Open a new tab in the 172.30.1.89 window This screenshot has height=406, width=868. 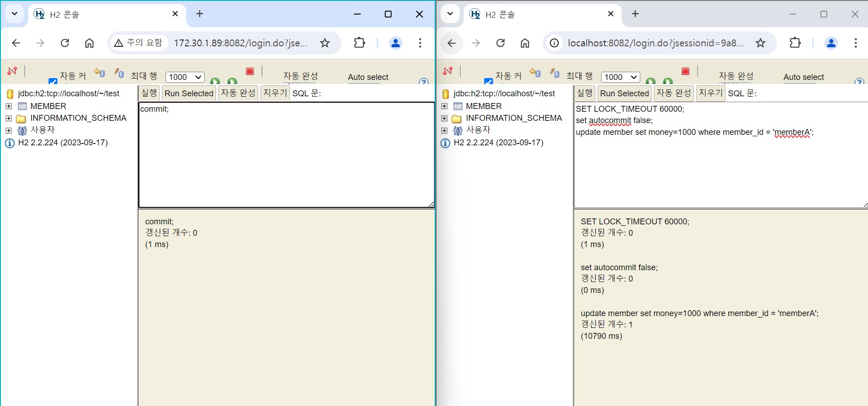point(200,14)
